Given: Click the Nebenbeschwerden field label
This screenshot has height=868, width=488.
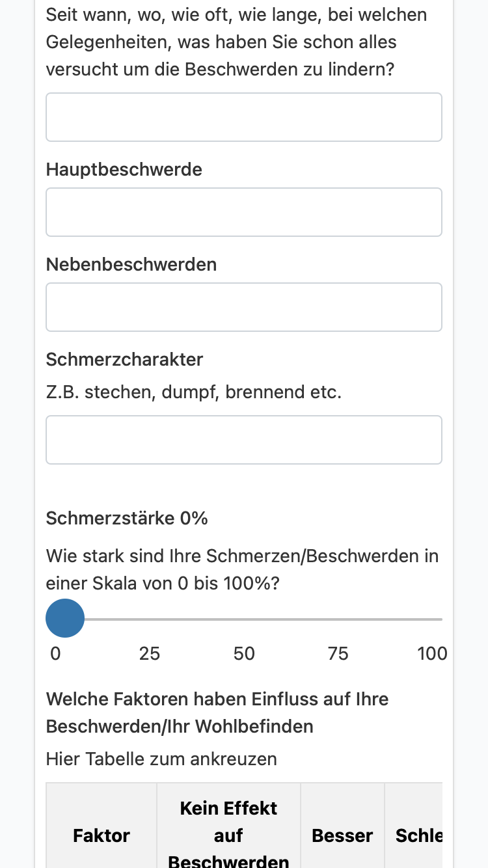Looking at the screenshot, I should pyautogui.click(x=131, y=264).
